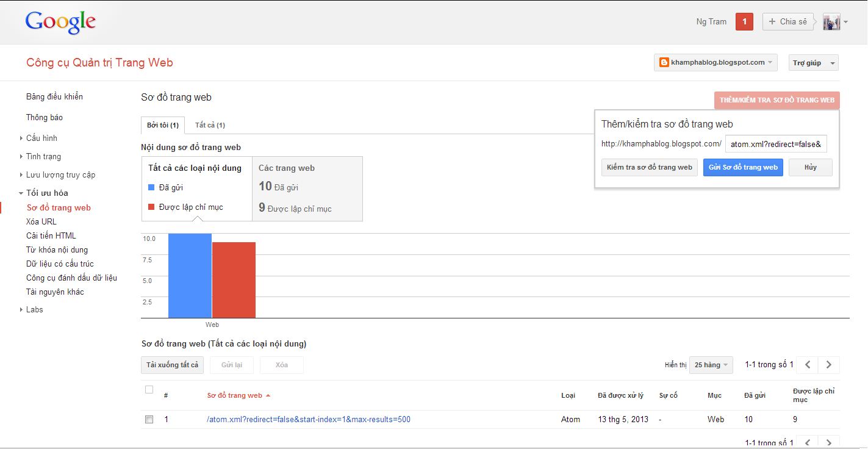The width and height of the screenshot is (868, 449).
Task: Open Thông báo in sidebar
Action: 45,117
